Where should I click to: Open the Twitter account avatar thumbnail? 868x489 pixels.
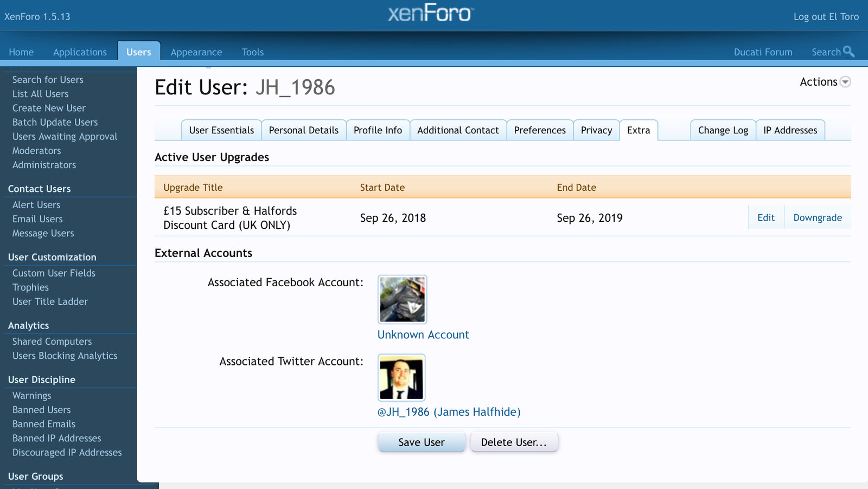coord(401,377)
